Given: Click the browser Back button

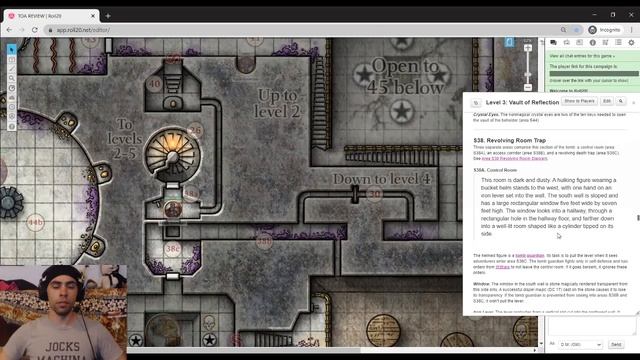Looking at the screenshot, I should pos(9,30).
